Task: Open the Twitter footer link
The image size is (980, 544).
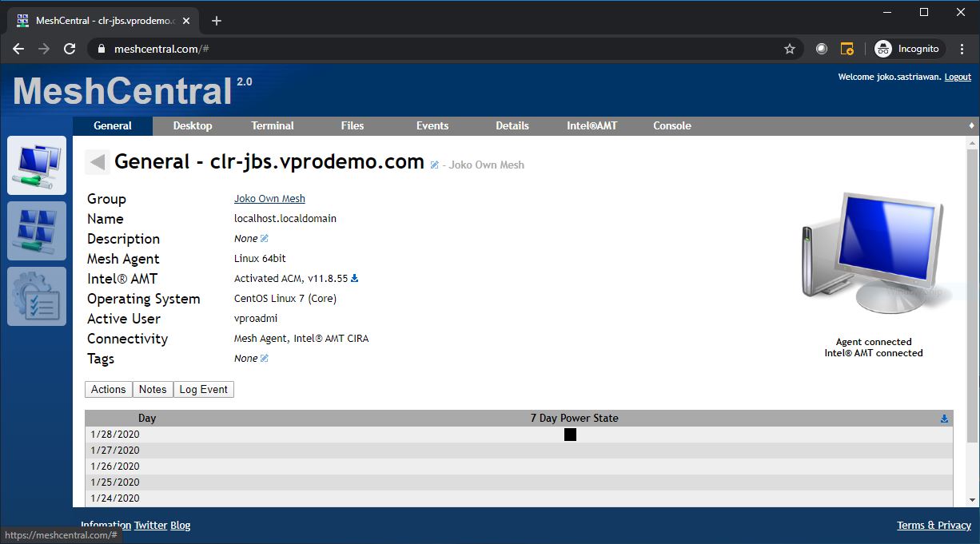Action: coord(150,525)
